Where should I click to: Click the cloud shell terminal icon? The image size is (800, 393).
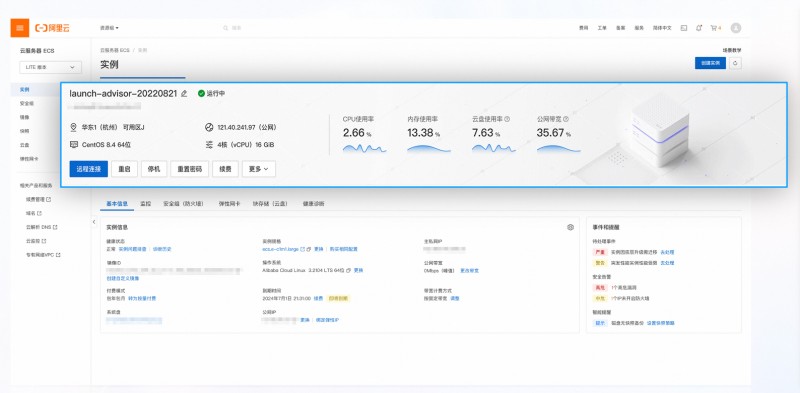point(684,28)
